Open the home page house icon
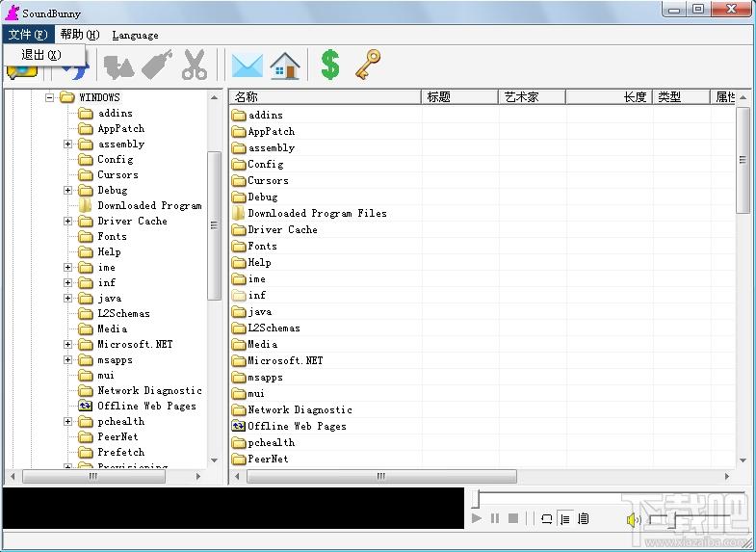 coord(285,66)
